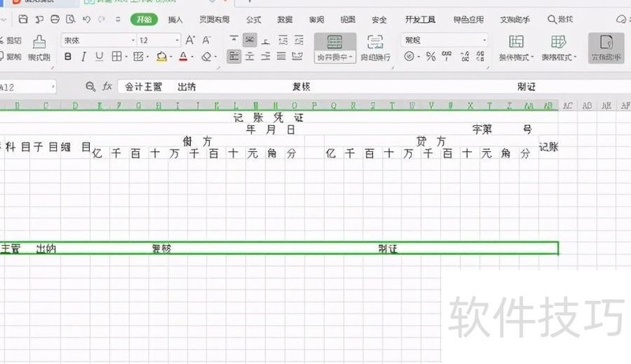Screen dimensions: 631x364
Task: Switch to the 数据 (Data) tab
Action: (x=285, y=19)
